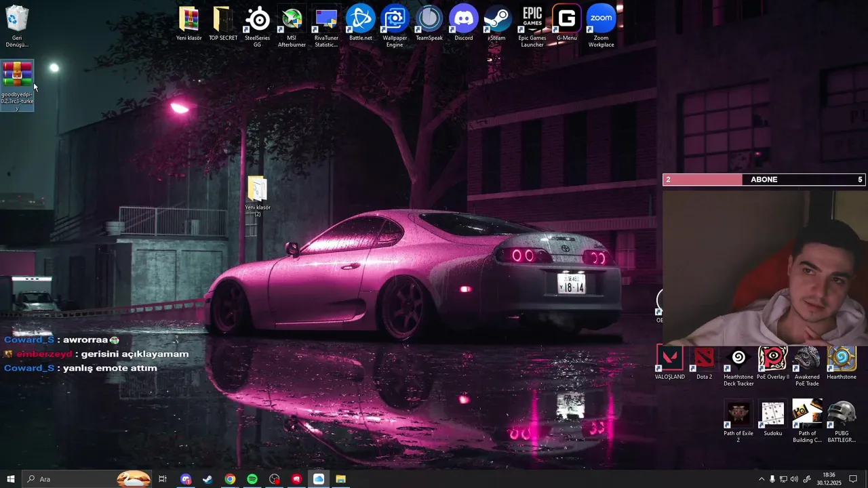Launch TeamSpeak desktop shortcut
868x488 pixels.
click(429, 24)
